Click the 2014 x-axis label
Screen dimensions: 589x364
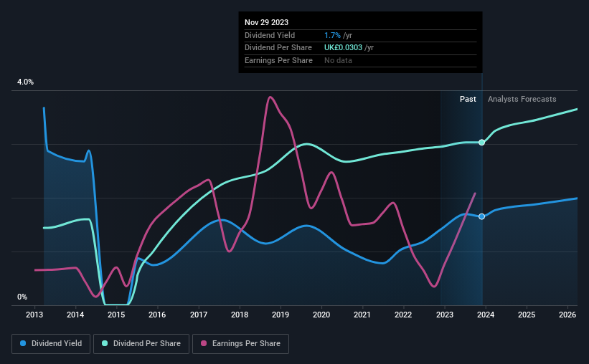75,315
